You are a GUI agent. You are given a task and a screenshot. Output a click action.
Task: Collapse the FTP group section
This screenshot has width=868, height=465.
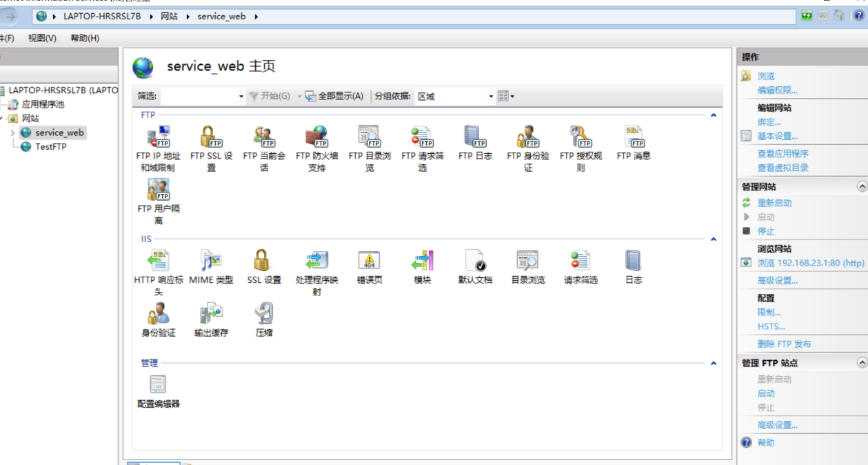pyautogui.click(x=714, y=115)
